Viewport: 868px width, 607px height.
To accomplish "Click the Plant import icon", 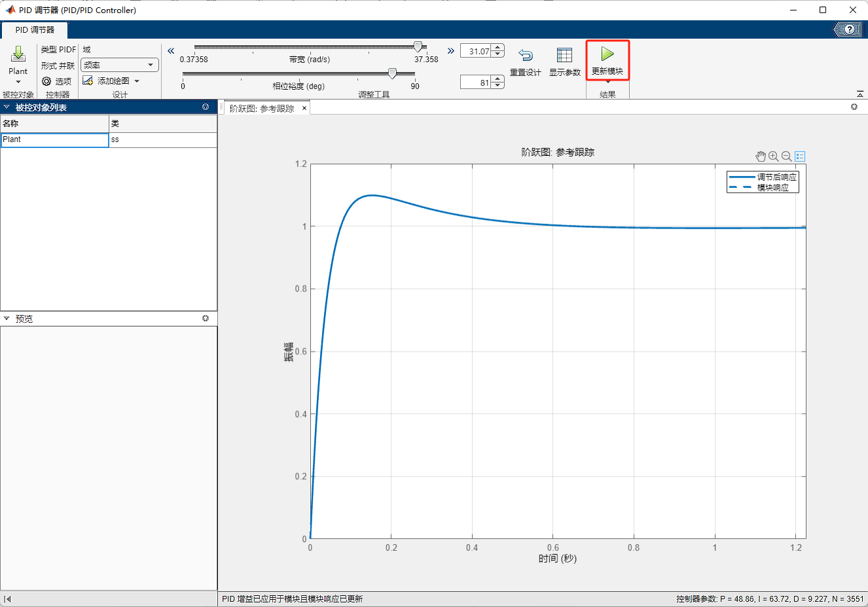I will click(18, 54).
